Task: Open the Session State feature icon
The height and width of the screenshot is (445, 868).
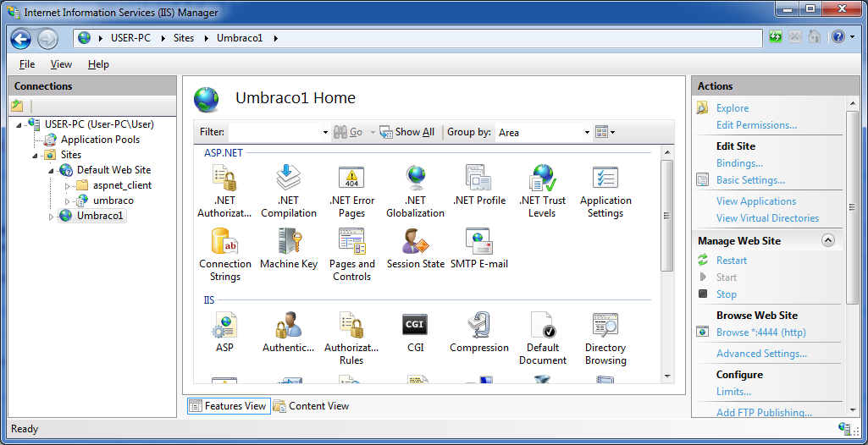Action: click(415, 242)
